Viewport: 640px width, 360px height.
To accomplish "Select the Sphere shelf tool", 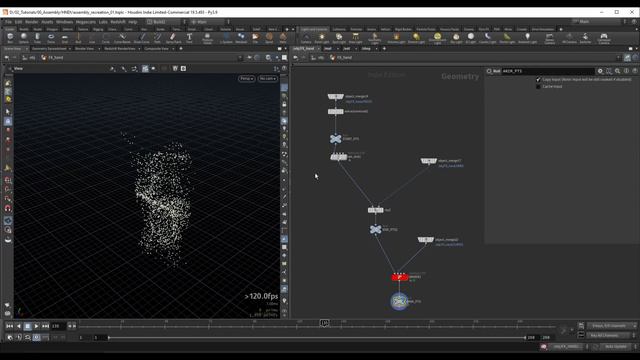I will pyautogui.click(x=24, y=38).
